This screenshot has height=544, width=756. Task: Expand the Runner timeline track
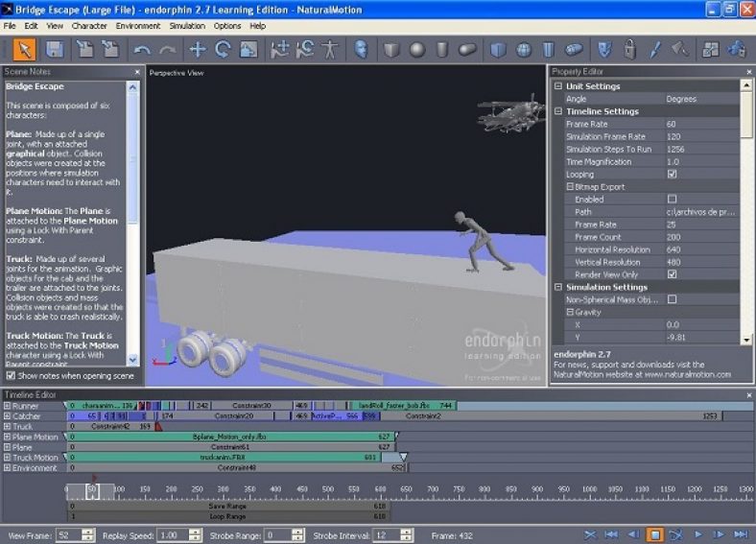pos(7,406)
